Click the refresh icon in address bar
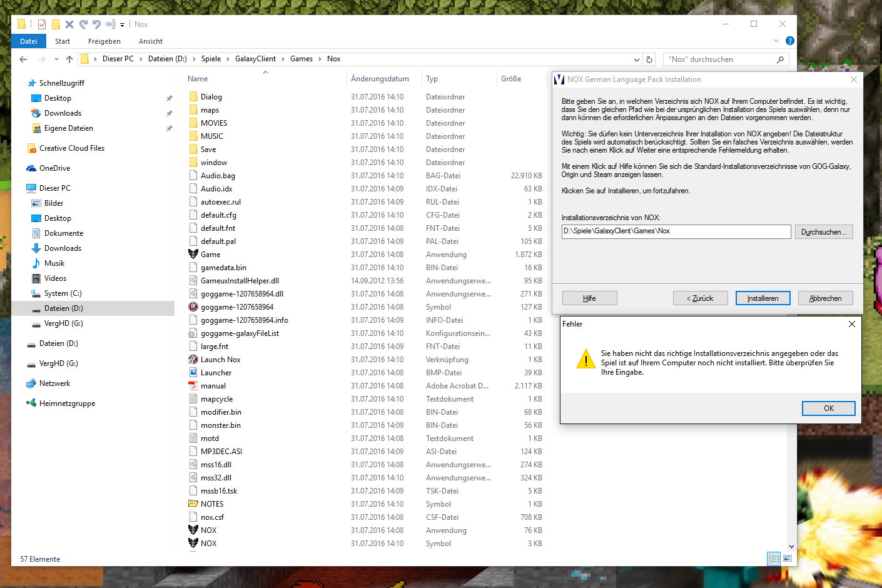The width and height of the screenshot is (882, 588). click(x=649, y=59)
